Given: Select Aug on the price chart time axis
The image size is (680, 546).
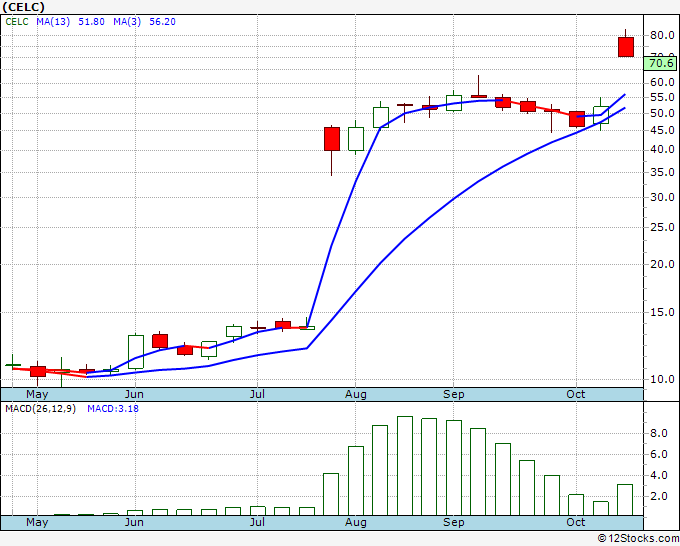Looking at the screenshot, I should click(356, 394).
